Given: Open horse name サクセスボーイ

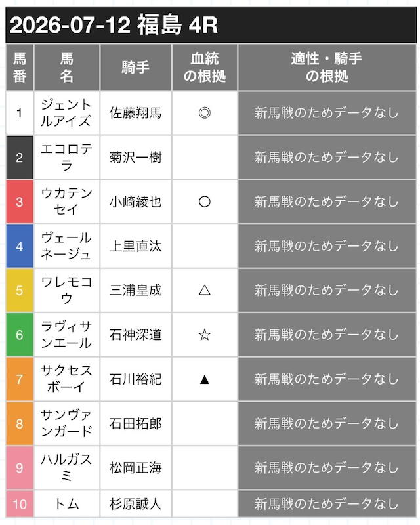Looking at the screenshot, I should point(67,379).
